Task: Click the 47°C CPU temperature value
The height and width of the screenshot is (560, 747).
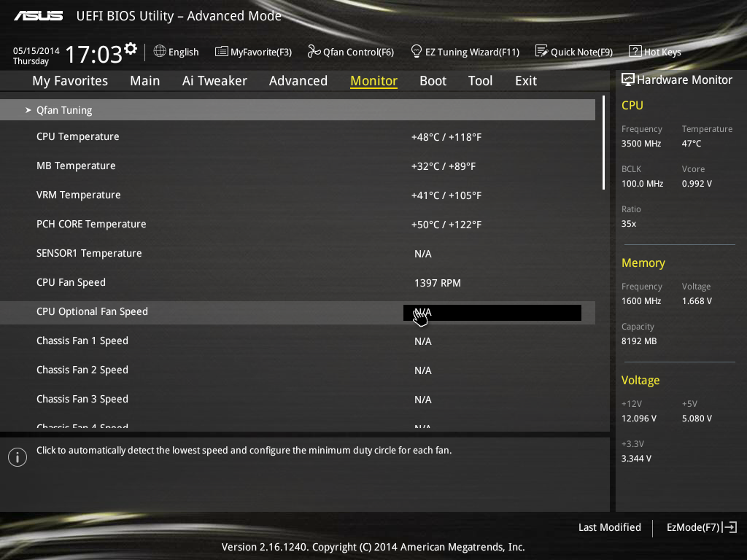Action: pyautogui.click(x=692, y=144)
